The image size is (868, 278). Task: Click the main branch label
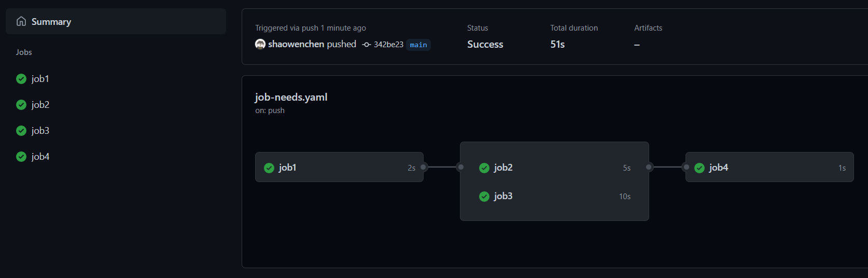(418, 45)
